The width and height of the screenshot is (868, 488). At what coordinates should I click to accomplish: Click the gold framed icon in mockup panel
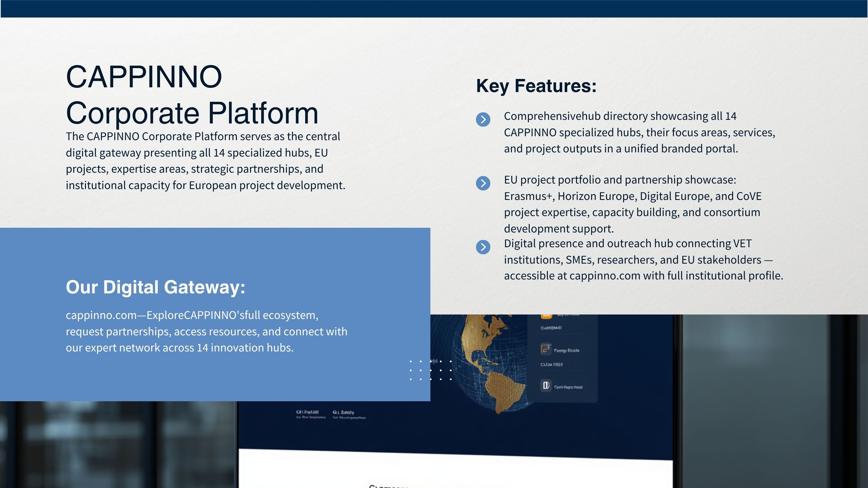click(546, 349)
